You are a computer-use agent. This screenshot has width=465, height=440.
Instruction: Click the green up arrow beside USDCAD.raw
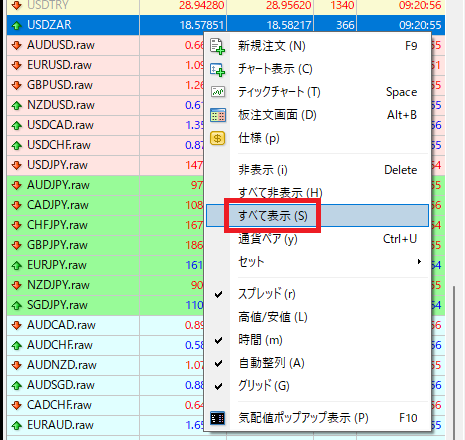click(x=17, y=125)
